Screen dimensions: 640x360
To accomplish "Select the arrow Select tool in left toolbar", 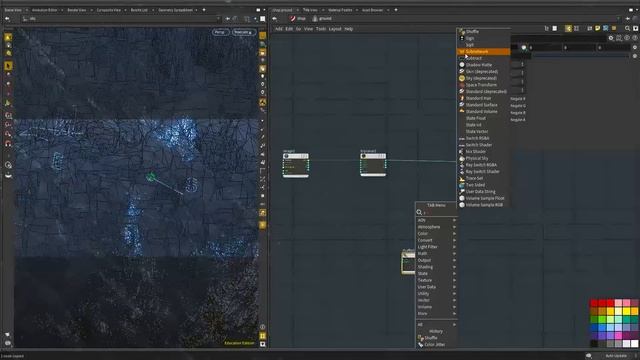I will (x=8, y=65).
